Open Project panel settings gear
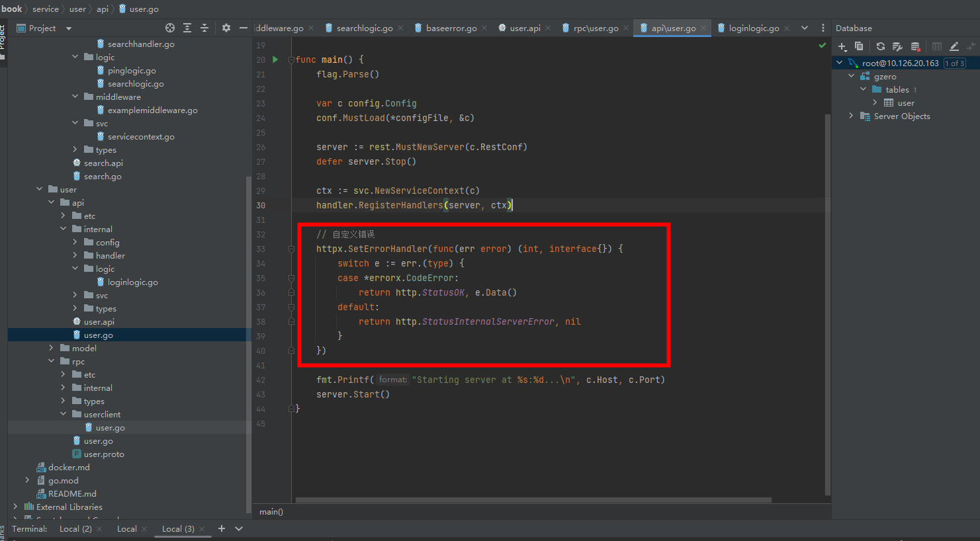The width and height of the screenshot is (980, 541). pyautogui.click(x=226, y=28)
